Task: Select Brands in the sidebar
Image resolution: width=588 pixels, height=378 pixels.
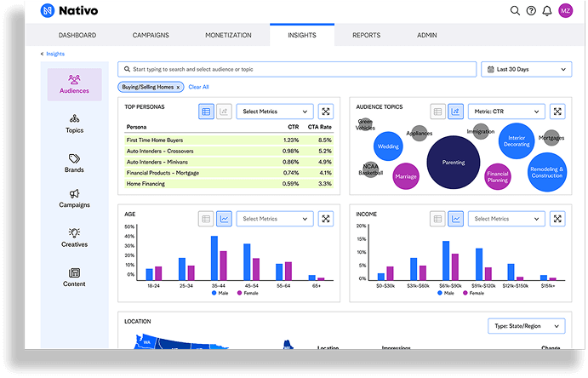Action: click(74, 163)
